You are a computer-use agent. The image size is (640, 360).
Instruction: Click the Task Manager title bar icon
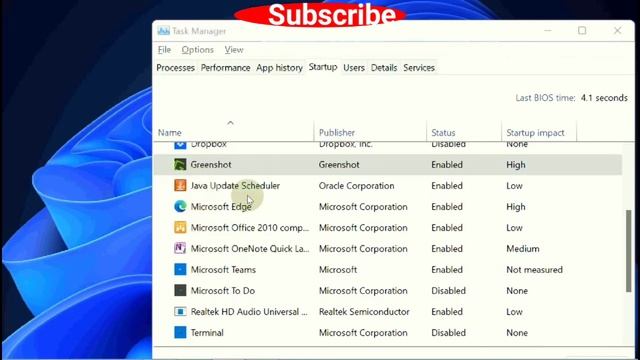tap(164, 31)
